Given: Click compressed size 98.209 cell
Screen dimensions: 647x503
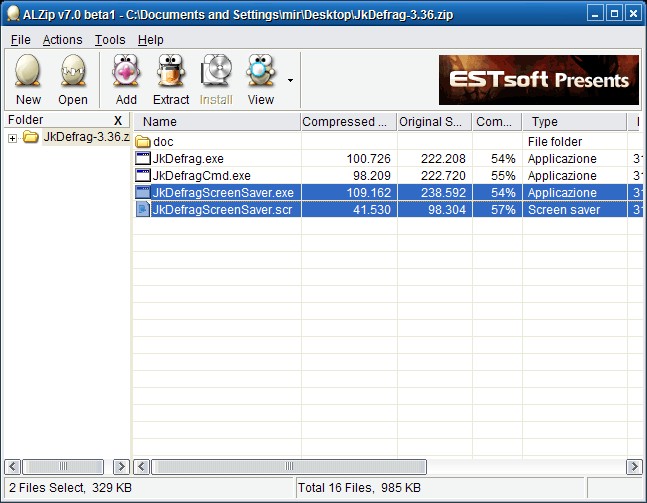Looking at the screenshot, I should (372, 175).
